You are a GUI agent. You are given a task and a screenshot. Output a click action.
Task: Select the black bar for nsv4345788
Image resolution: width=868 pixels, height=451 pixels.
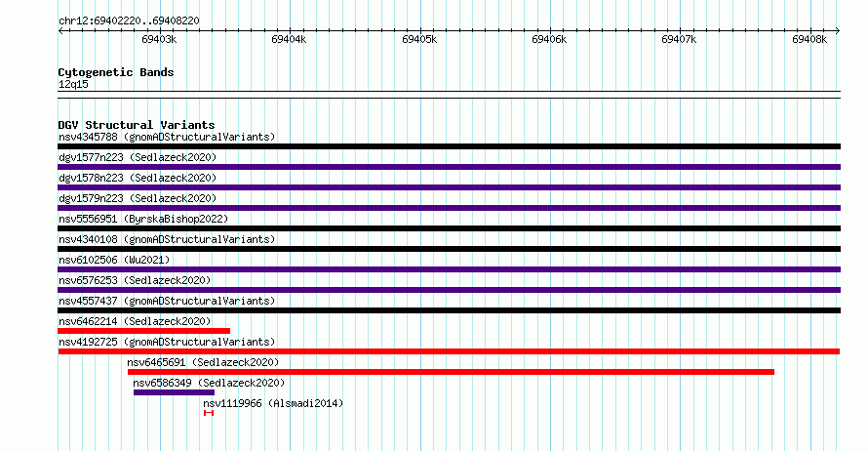[449, 146]
